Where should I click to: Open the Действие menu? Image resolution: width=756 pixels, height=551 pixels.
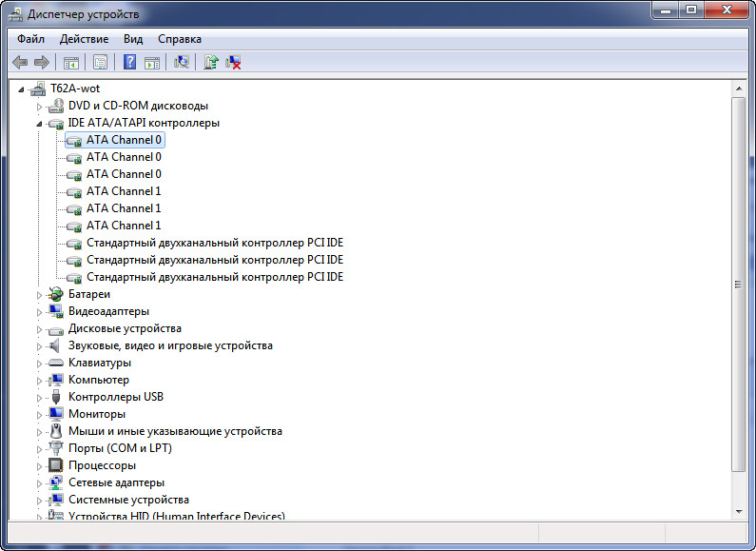tap(84, 39)
